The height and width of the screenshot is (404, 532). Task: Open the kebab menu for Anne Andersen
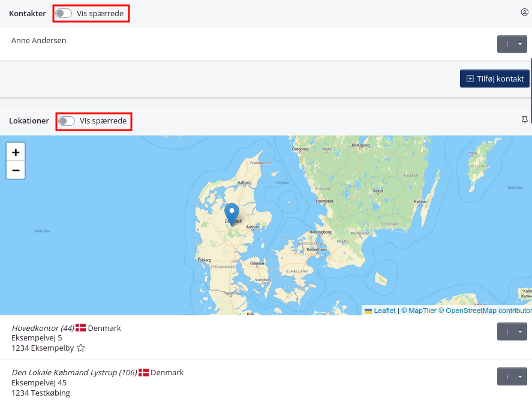coord(507,43)
